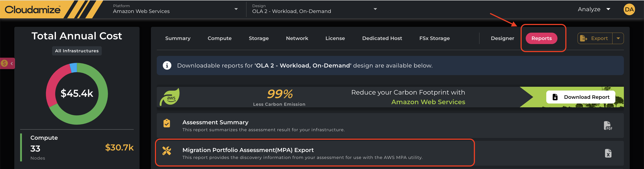644x169 pixels.
Task: Switch to the Compute tab
Action: click(219, 38)
